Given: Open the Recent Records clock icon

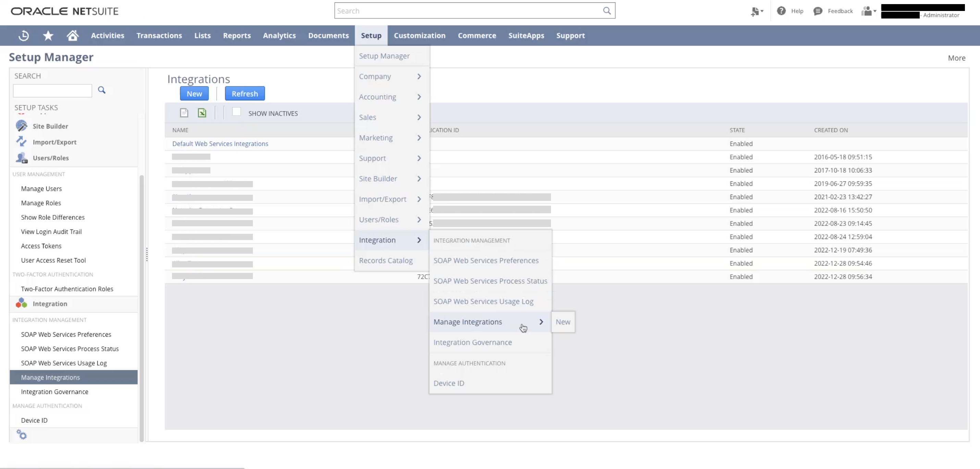Looking at the screenshot, I should (24, 35).
